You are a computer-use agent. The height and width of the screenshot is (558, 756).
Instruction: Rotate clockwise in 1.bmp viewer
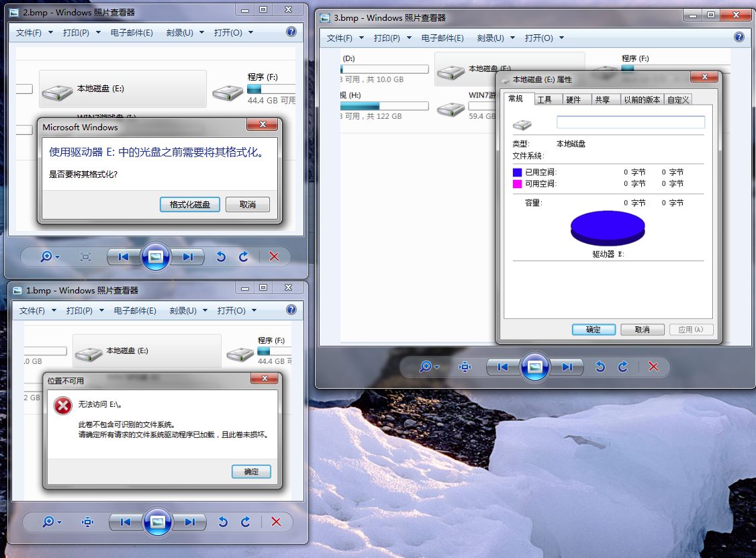coord(246,521)
